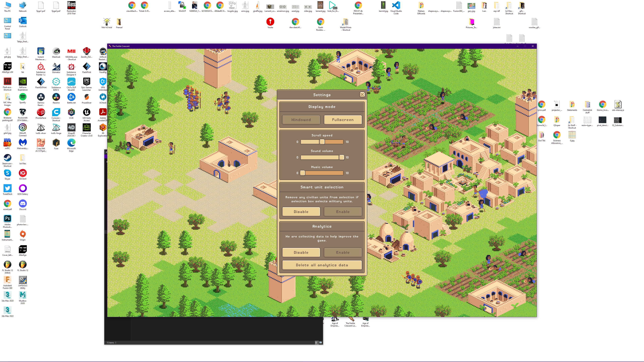Open the Fuse desktop icon
The height and width of the screenshot is (362, 644).
(56, 144)
